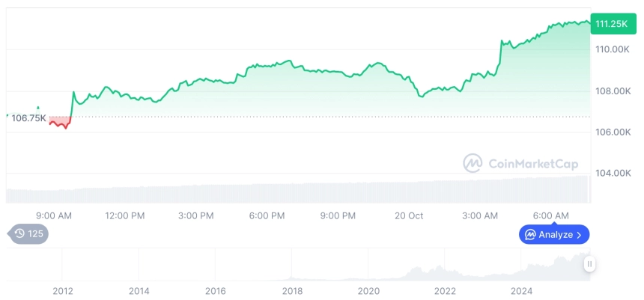
Task: Select 2016 on the history timeline
Action: (x=216, y=290)
